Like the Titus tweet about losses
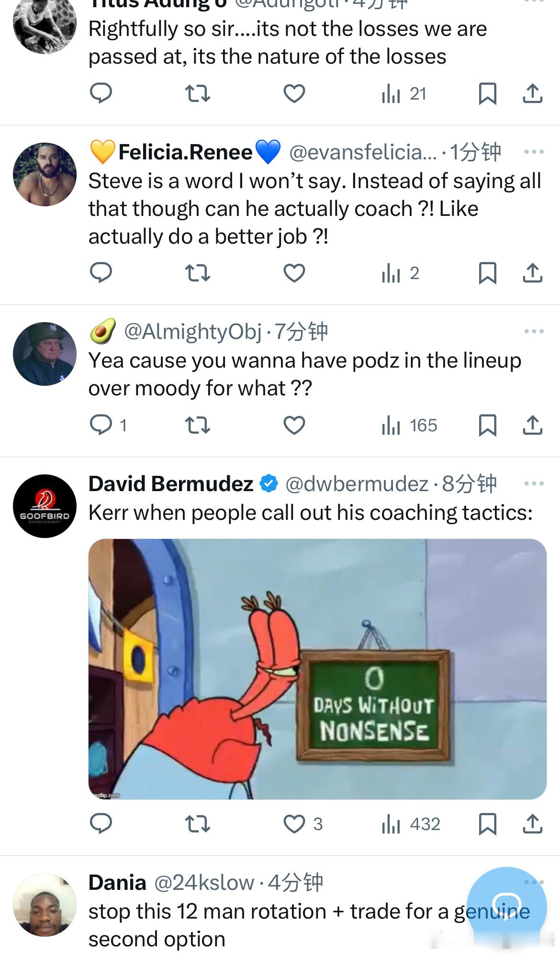This screenshot has width=560, height=954. pos(294,93)
